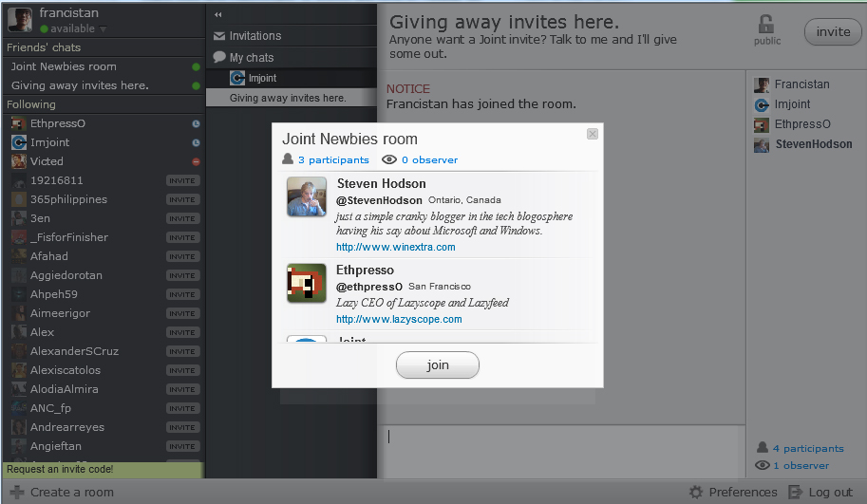Invite user ANC_fp
This screenshot has width=867, height=504.
pyautogui.click(x=182, y=408)
